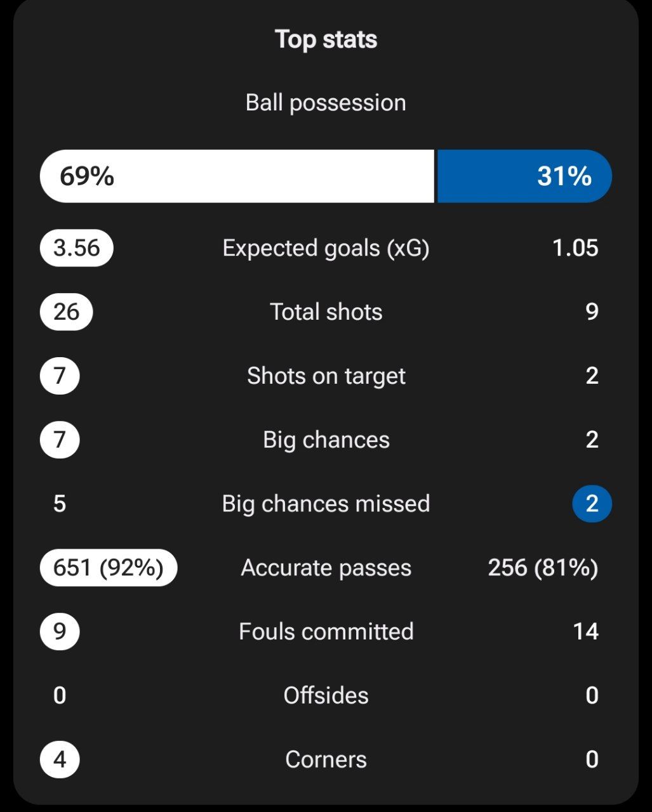
Task: Tap the 4 corners pill
Action: (60, 759)
